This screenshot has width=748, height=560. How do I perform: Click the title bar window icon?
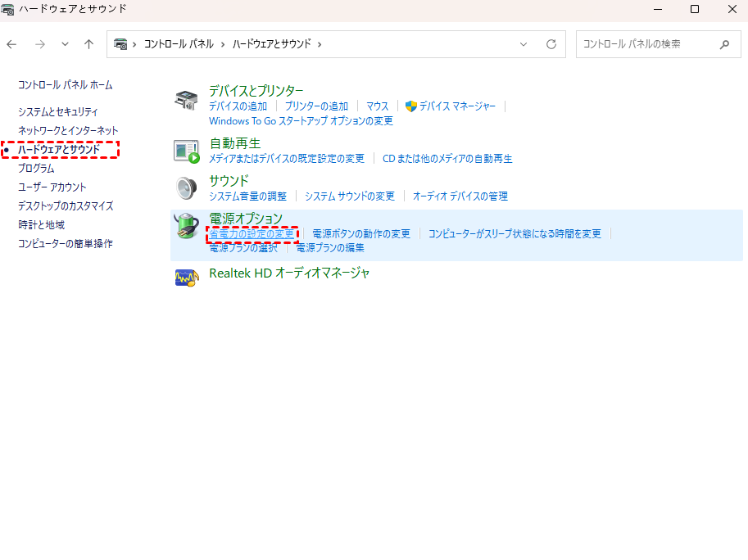coord(7,9)
